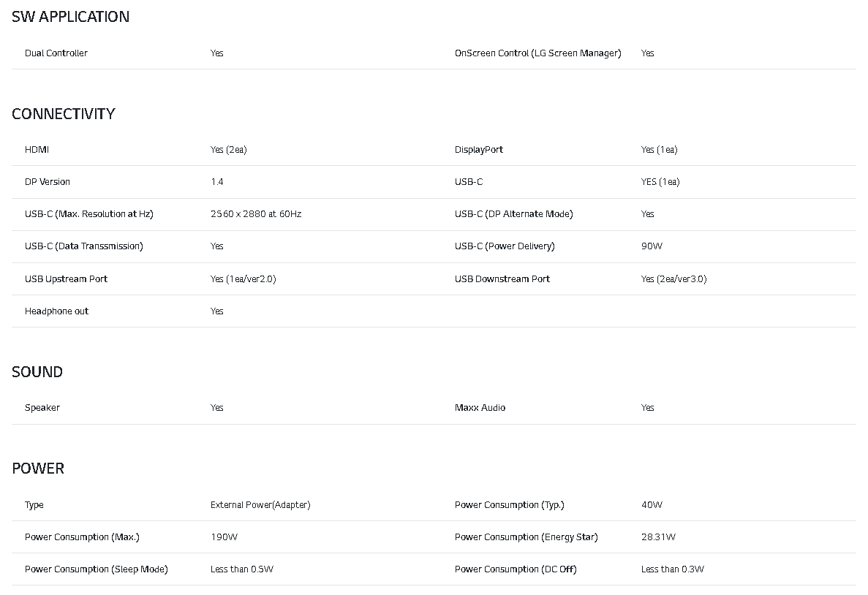868x595 pixels.
Task: Click the Headphone out label
Action: 56,311
